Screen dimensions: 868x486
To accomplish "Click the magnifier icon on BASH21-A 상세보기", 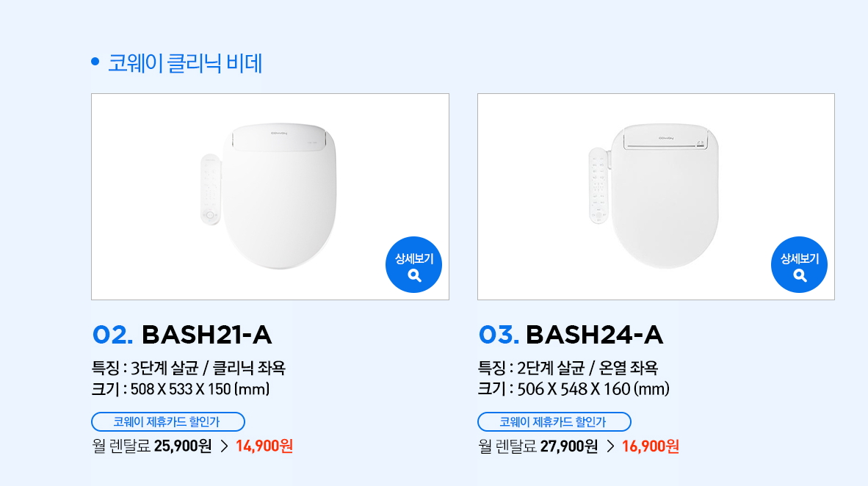I will pyautogui.click(x=414, y=275).
